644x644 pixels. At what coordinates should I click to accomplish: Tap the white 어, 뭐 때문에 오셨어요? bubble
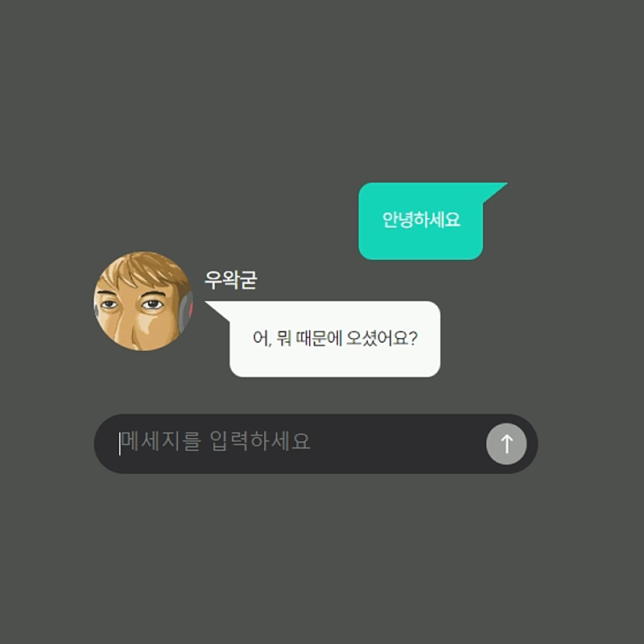(335, 339)
